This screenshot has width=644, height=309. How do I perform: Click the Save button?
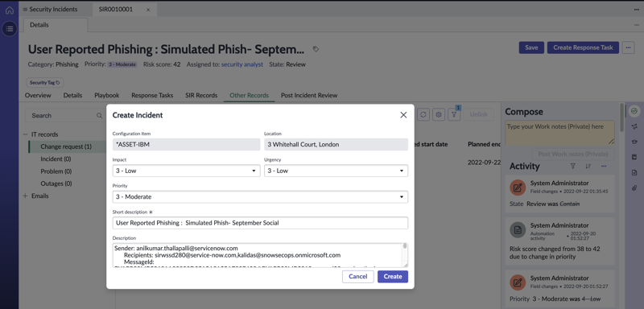pyautogui.click(x=531, y=47)
